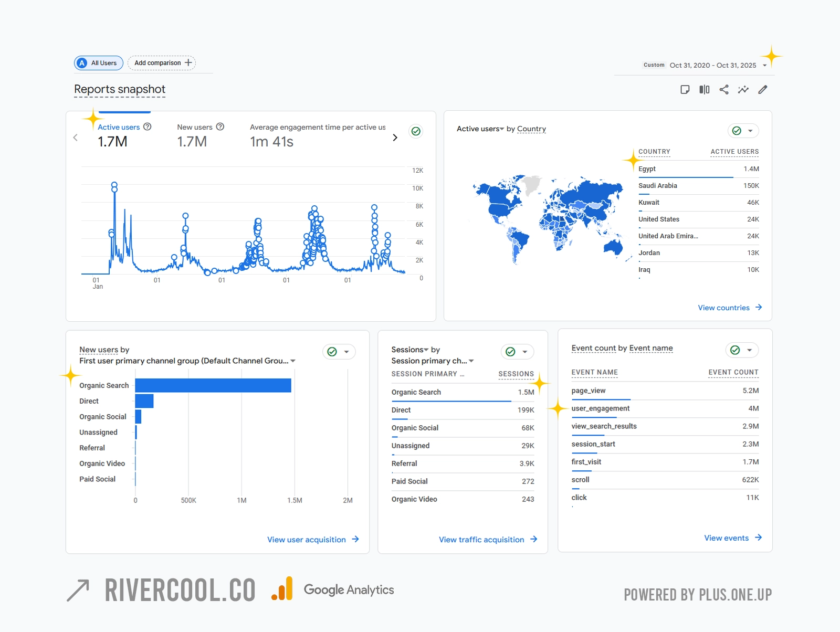
Task: Expand the dropdown arrow on Active users by Country
Action: (751, 131)
